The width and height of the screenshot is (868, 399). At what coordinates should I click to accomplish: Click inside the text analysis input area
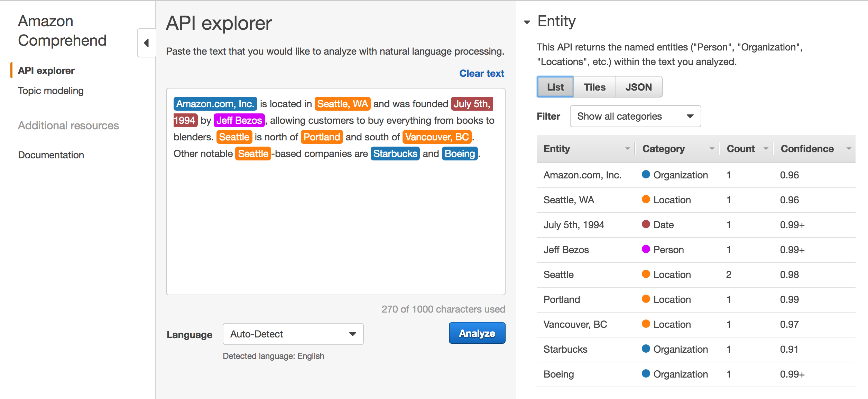pos(335,225)
